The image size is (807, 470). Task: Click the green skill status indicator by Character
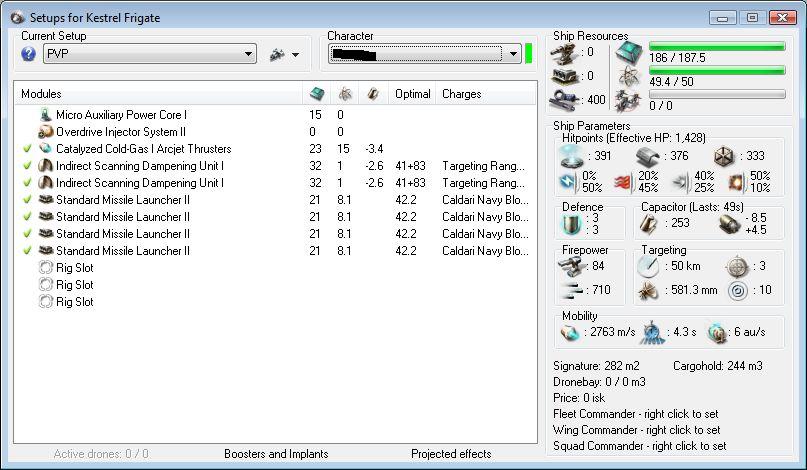coord(529,54)
